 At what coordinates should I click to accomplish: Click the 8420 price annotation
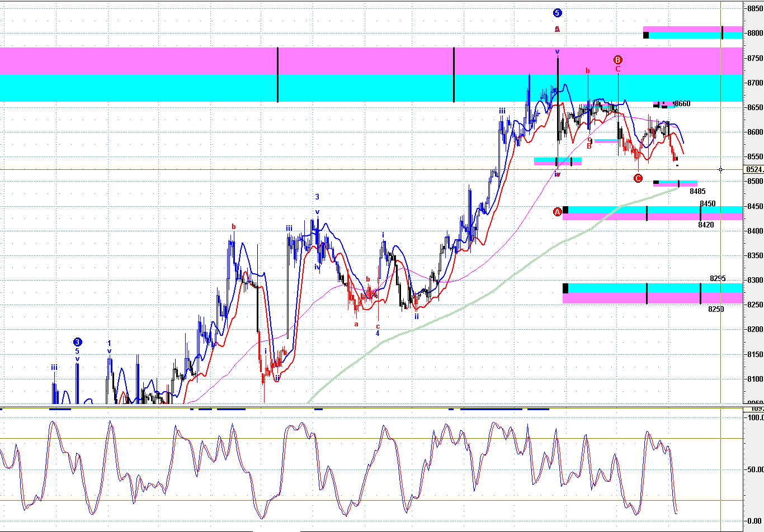tap(706, 225)
